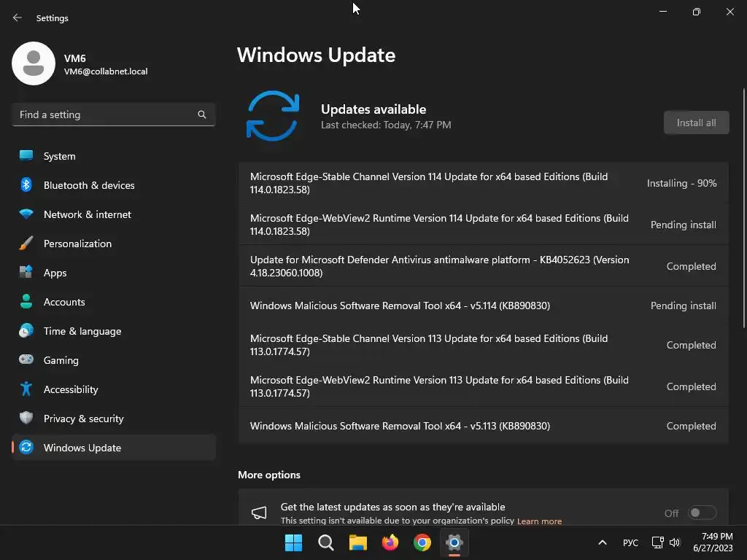Click the Privacy & security shield icon

26,418
